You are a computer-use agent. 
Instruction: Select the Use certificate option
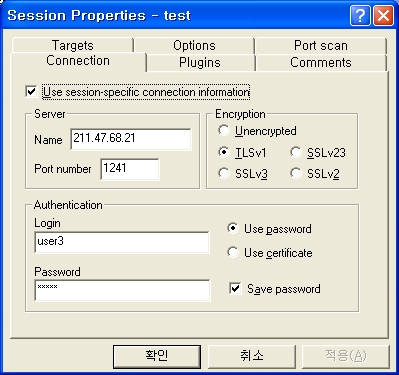pos(233,252)
